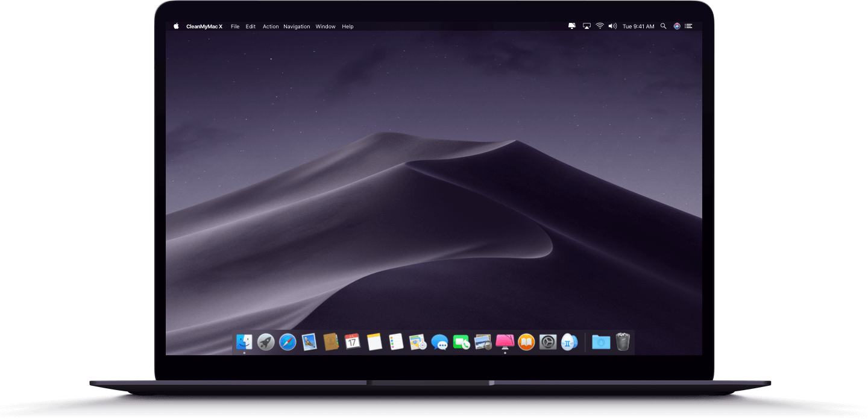
Task: Open Notification Center
Action: point(688,26)
